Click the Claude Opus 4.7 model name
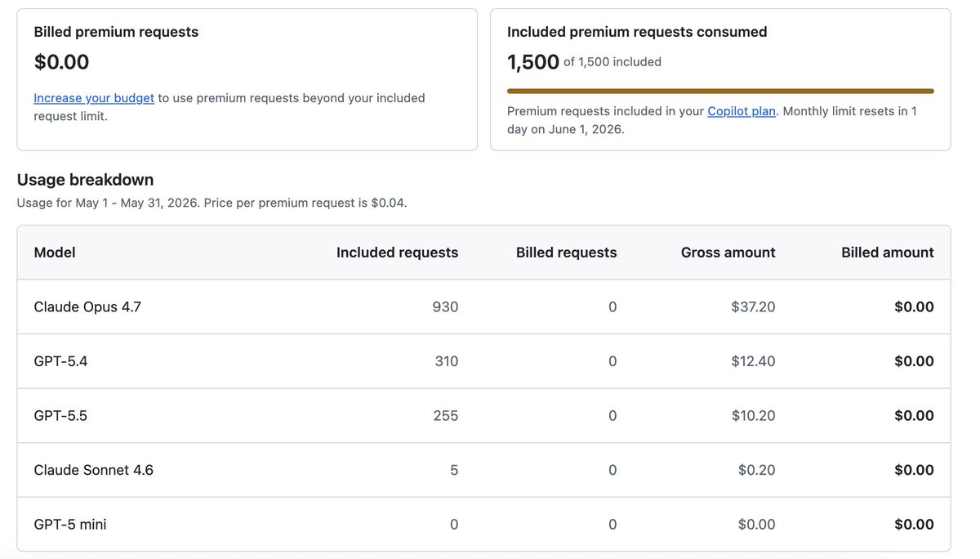Image resolution: width=980 pixels, height=559 pixels. pyautogui.click(x=87, y=307)
